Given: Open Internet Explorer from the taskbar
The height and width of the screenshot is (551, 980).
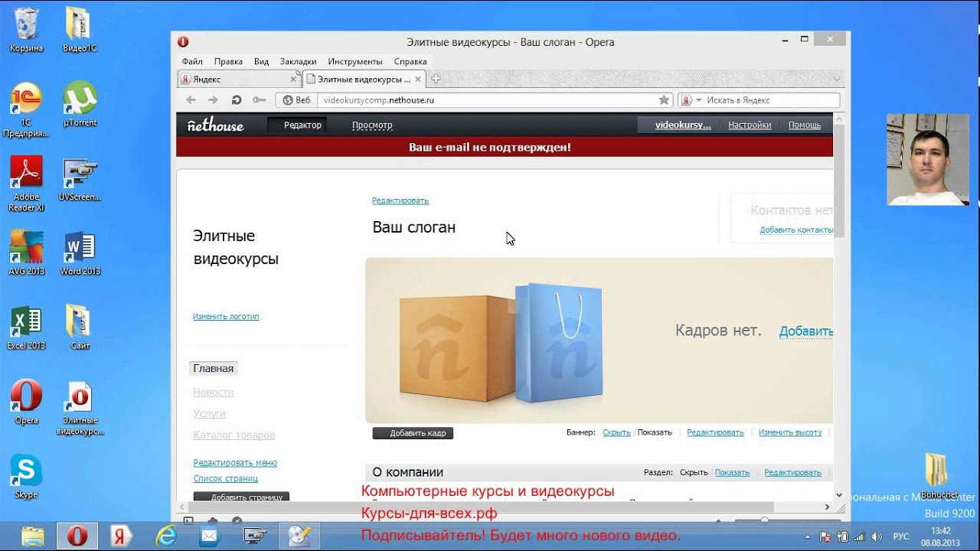Looking at the screenshot, I should pyautogui.click(x=165, y=536).
